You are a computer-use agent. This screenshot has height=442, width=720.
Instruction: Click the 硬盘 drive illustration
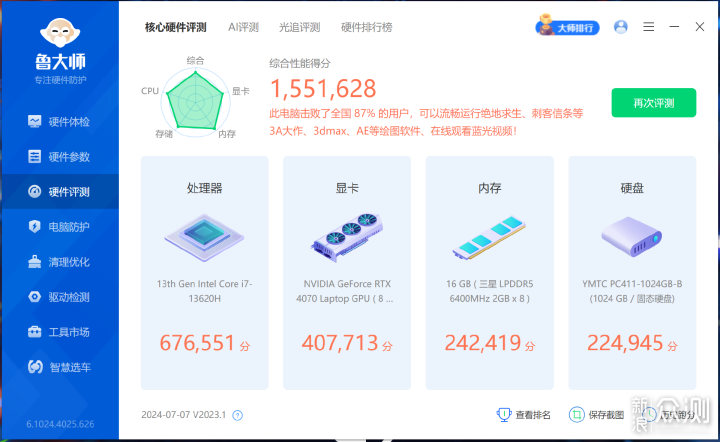[x=632, y=237]
